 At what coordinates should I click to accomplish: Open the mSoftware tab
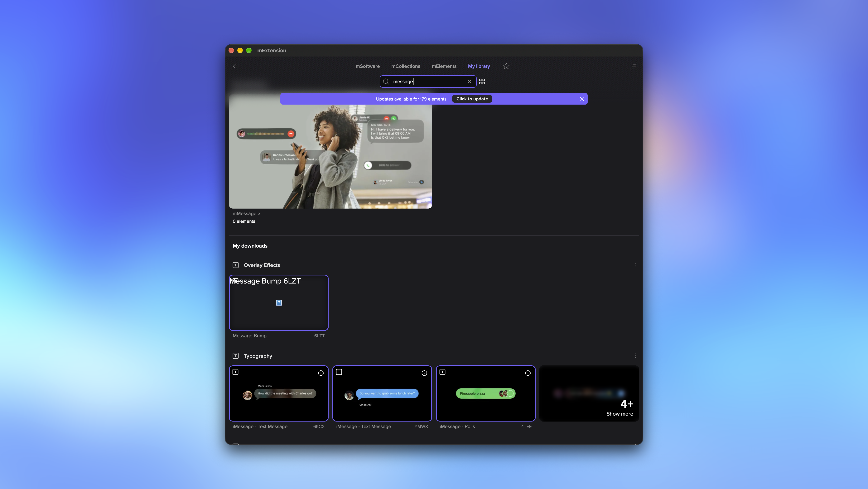coord(368,66)
